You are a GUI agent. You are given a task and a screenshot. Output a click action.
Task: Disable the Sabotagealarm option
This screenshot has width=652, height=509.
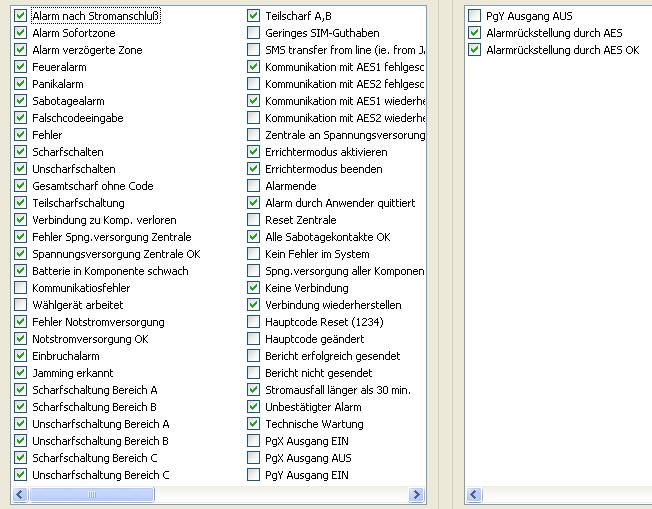21,101
